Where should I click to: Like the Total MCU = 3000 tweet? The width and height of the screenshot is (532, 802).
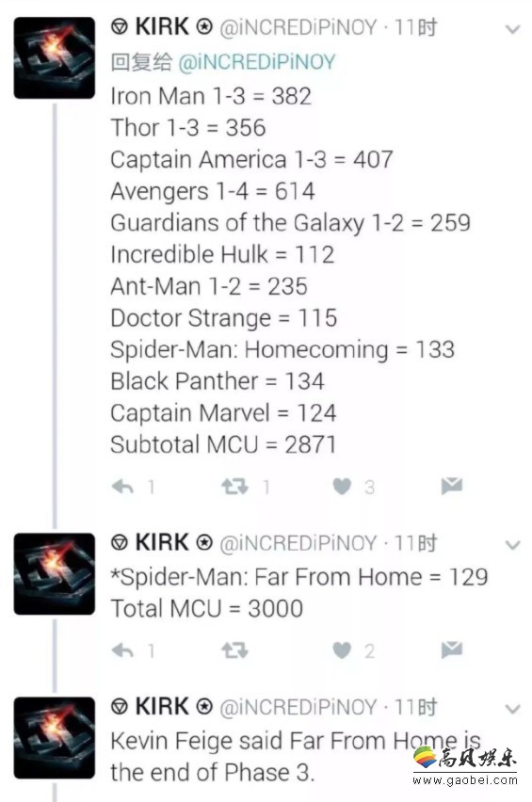pyautogui.click(x=342, y=650)
